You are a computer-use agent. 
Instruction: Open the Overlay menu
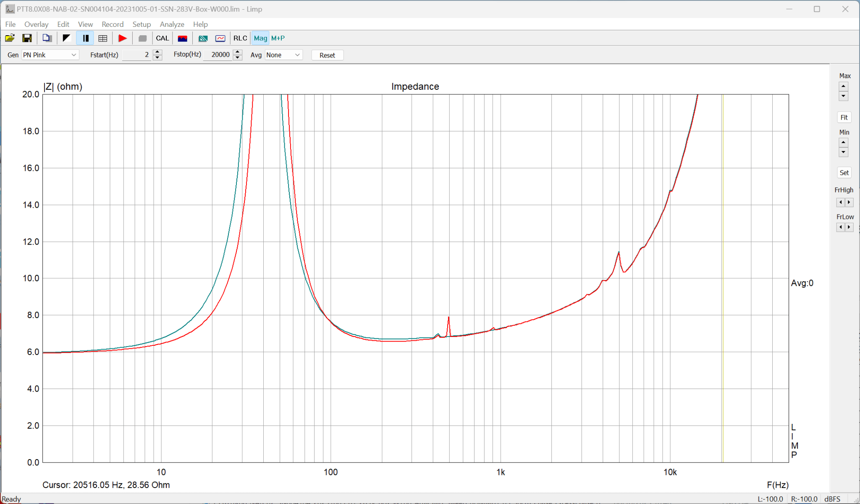[36, 24]
